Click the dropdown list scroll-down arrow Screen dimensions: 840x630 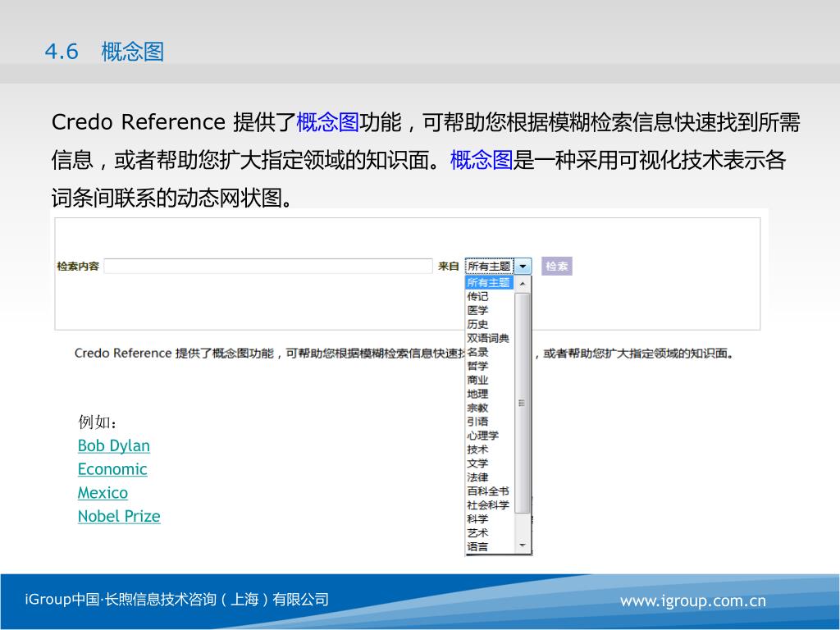point(523,546)
